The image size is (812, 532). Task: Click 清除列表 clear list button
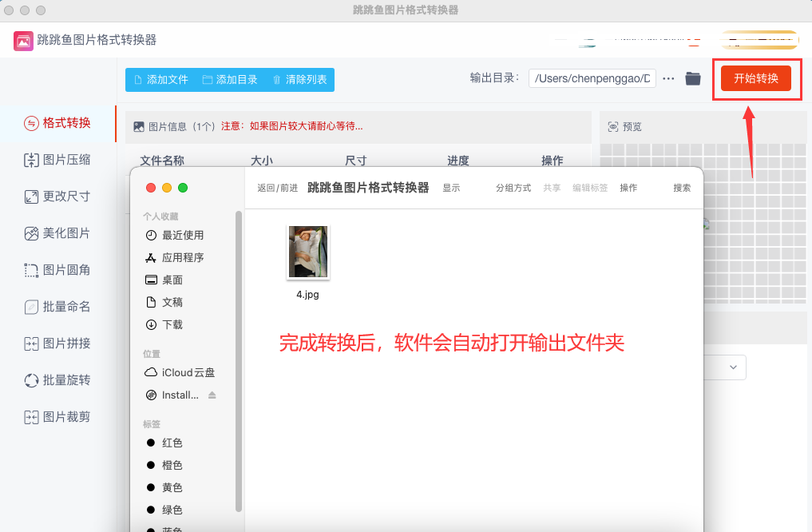(299, 80)
